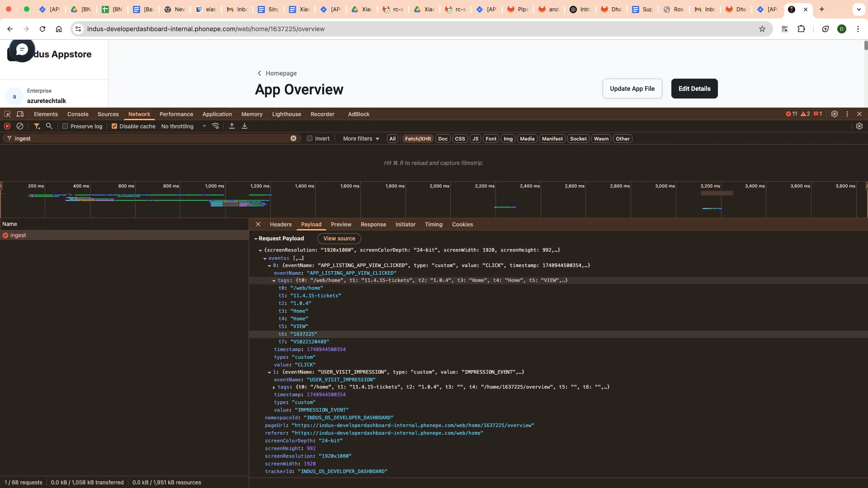This screenshot has height=488, width=868.
Task: Clear the network log
Action: (20, 127)
